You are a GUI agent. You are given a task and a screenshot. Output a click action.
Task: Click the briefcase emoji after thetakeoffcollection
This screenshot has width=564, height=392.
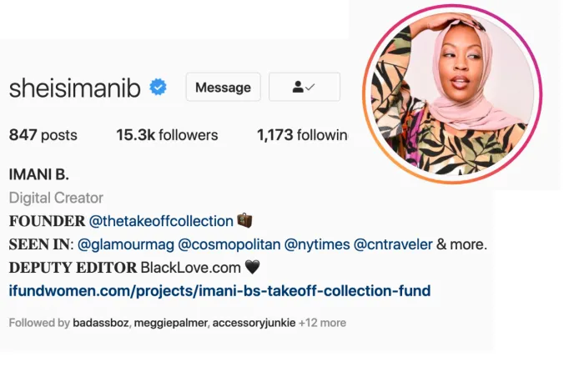tap(244, 220)
